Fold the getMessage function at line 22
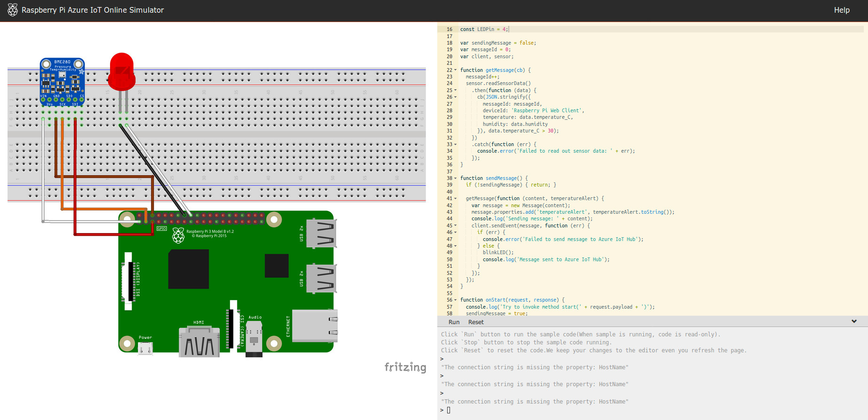The height and width of the screenshot is (420, 868). click(x=455, y=70)
